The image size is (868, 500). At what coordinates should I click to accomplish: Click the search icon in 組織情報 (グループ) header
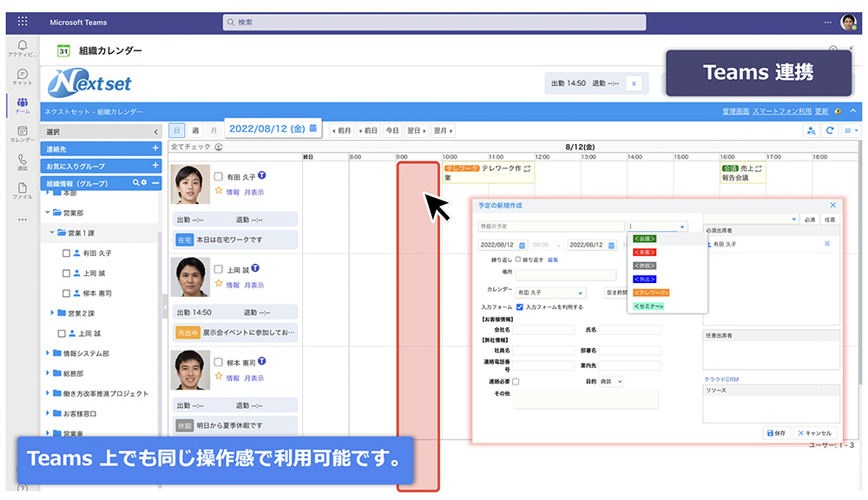pos(135,182)
